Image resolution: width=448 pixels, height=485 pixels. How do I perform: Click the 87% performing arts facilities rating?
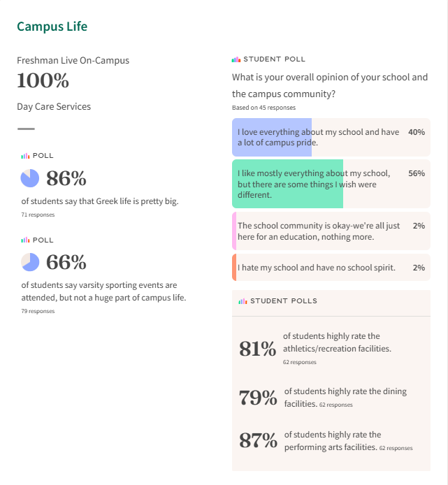coord(258,440)
